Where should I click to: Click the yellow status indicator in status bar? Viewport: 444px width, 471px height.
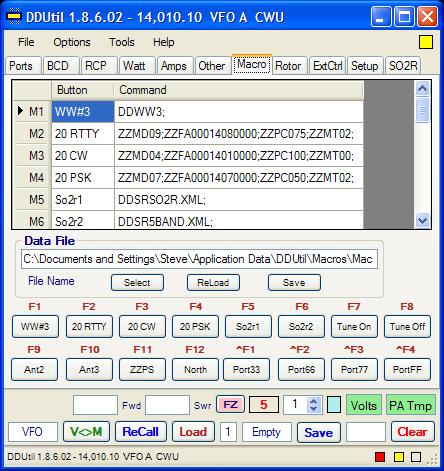point(399,457)
